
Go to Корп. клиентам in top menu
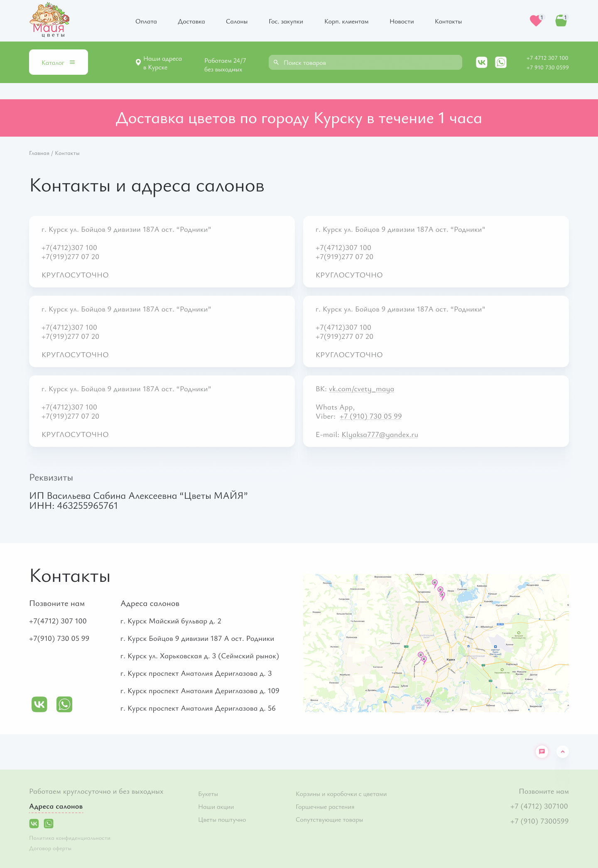346,22
